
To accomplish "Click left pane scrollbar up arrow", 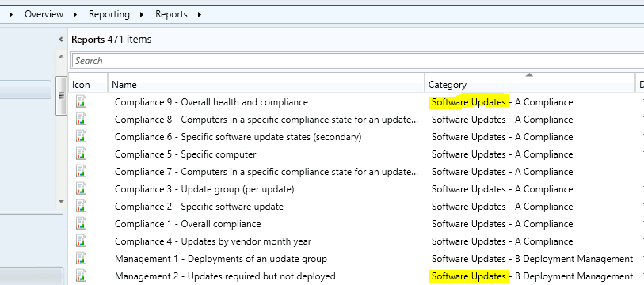I will pos(61,56).
